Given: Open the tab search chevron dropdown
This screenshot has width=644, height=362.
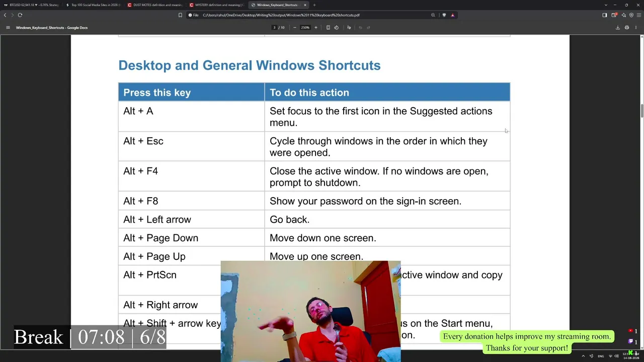Looking at the screenshot, I should pyautogui.click(x=606, y=5).
